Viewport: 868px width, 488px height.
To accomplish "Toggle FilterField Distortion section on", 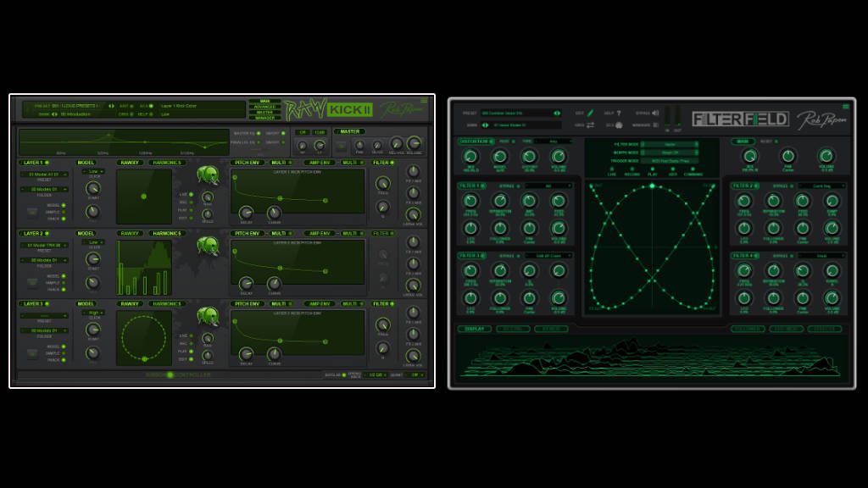I will [x=492, y=141].
